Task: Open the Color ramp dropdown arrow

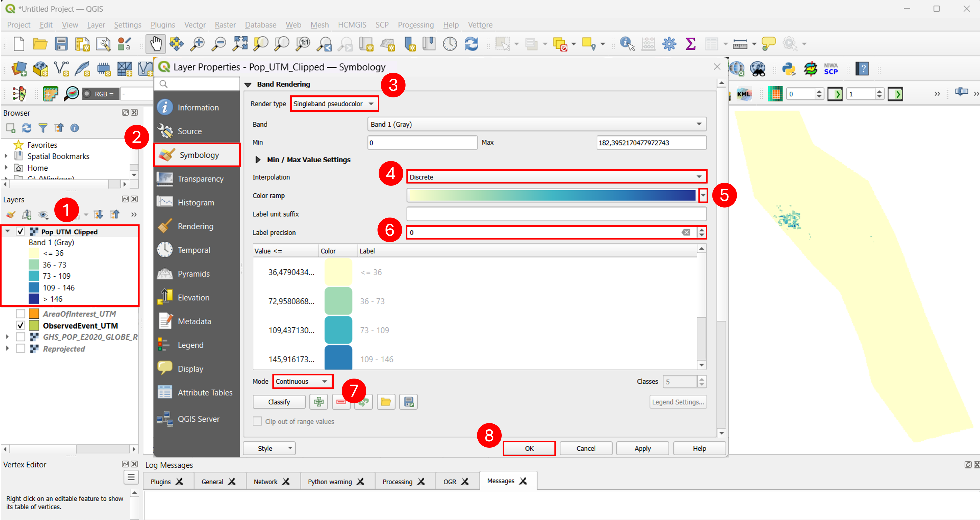Action: [x=703, y=195]
